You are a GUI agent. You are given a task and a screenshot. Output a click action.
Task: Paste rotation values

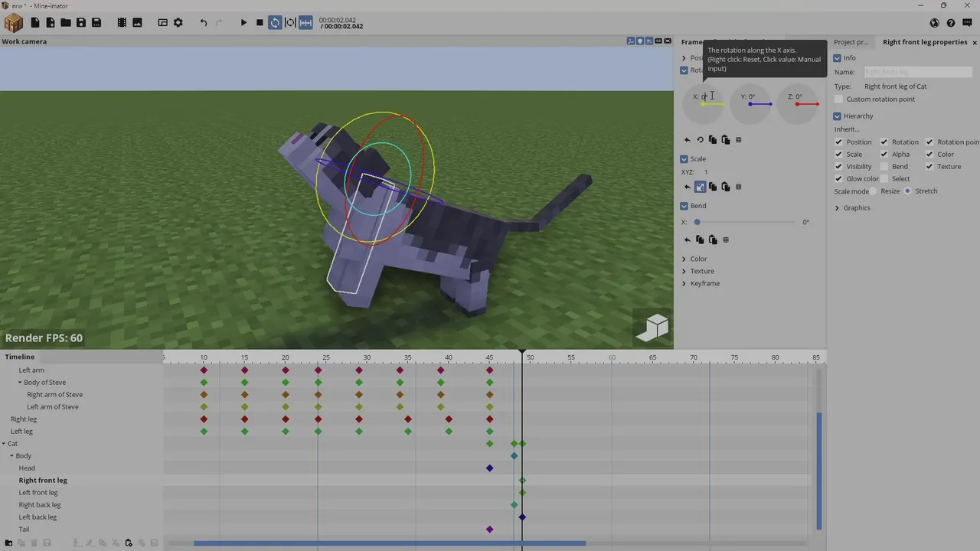(x=726, y=140)
